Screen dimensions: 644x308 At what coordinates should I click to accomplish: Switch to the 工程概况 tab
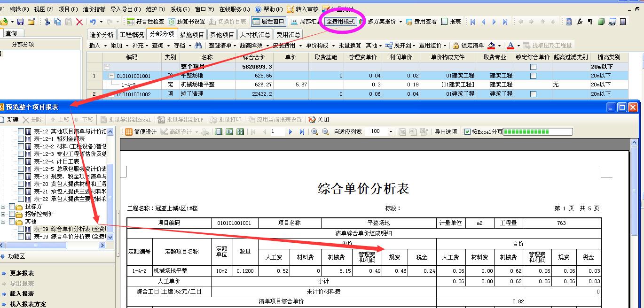tap(132, 35)
